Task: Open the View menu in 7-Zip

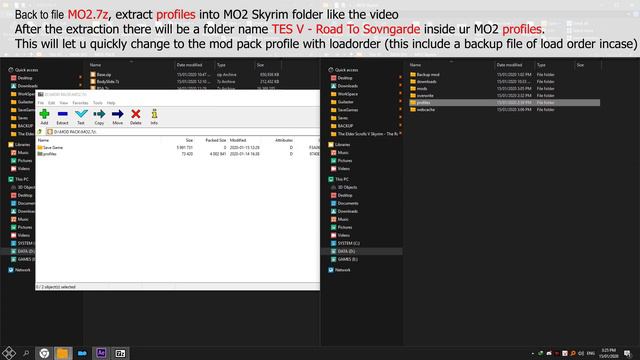Action: coord(64,103)
